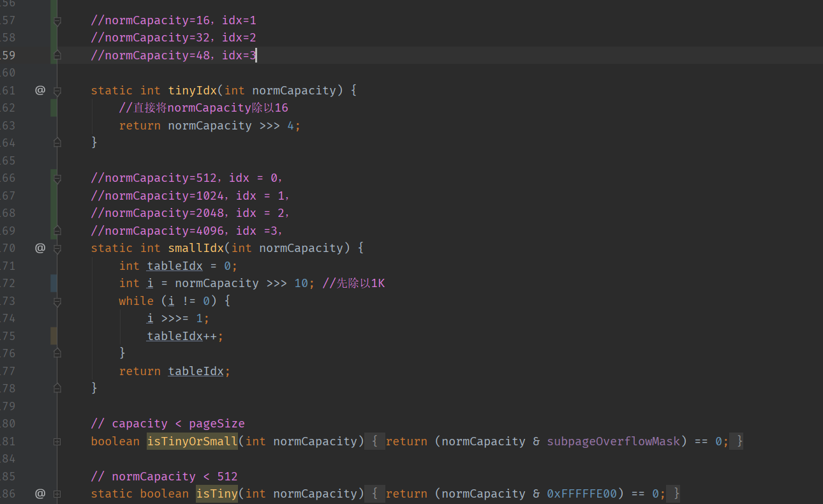Click 'boolean' keyword before isTinyOrSmall
The width and height of the screenshot is (823, 504).
point(115,441)
